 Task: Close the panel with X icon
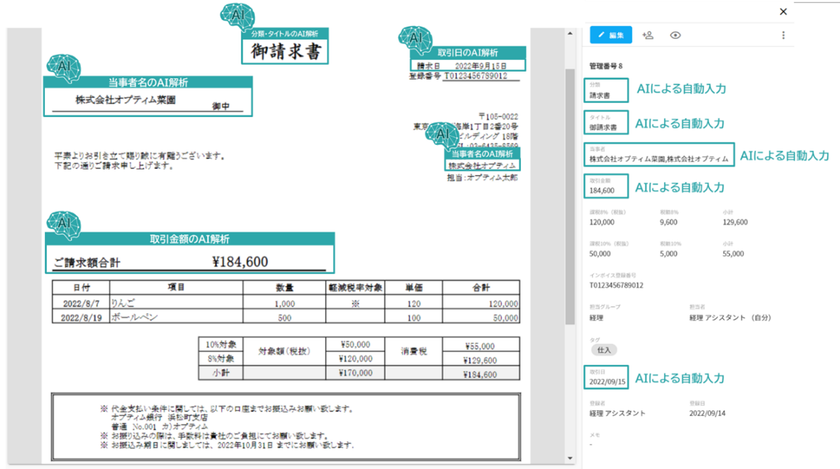pos(783,11)
